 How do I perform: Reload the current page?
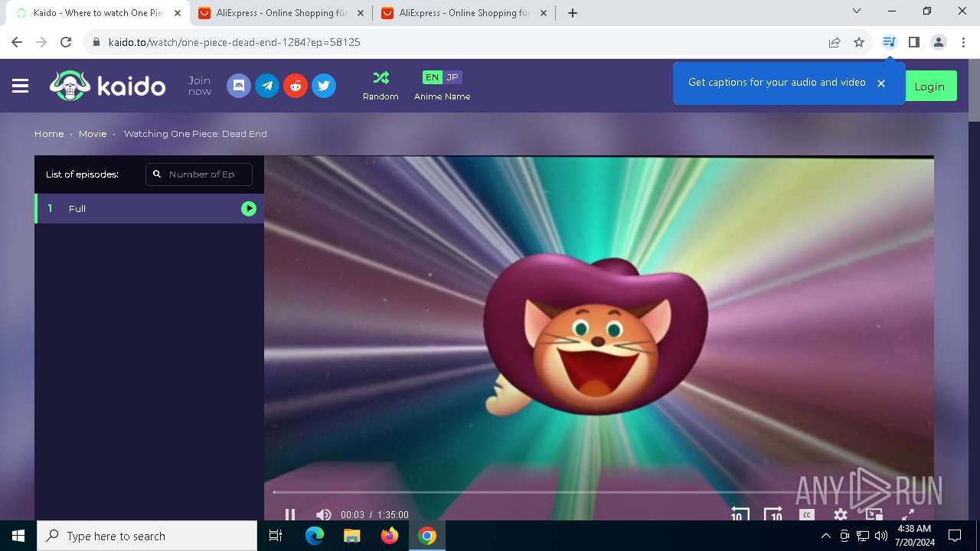66,42
